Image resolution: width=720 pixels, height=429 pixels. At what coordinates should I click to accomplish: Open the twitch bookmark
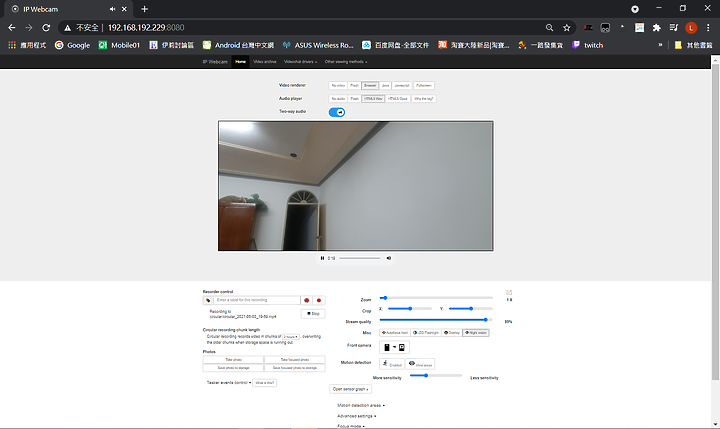(x=588, y=45)
